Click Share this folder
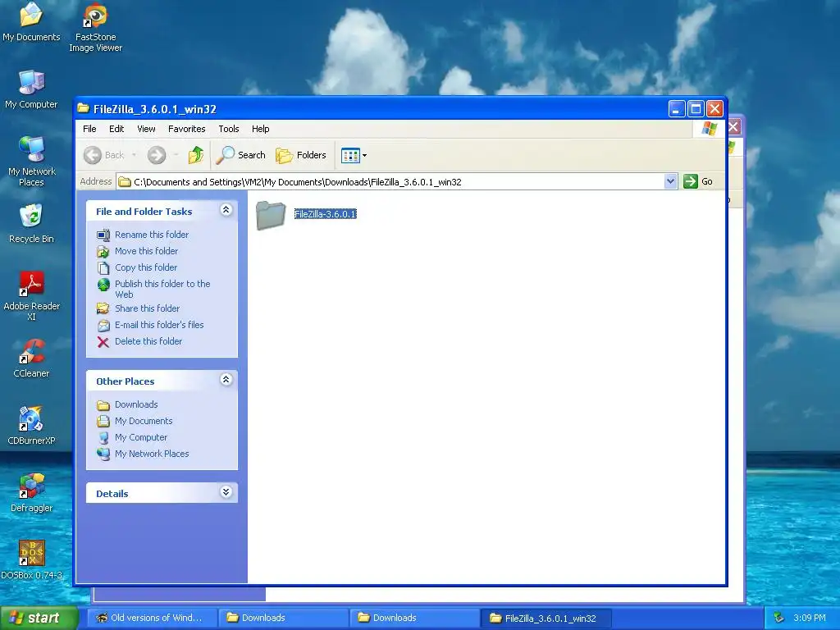Viewport: 840px width, 630px height. (x=148, y=308)
